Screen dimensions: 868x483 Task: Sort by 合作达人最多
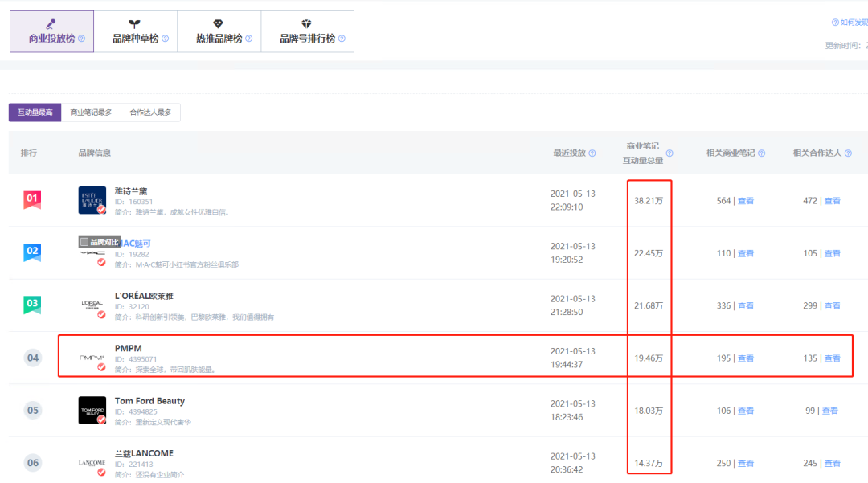click(150, 113)
